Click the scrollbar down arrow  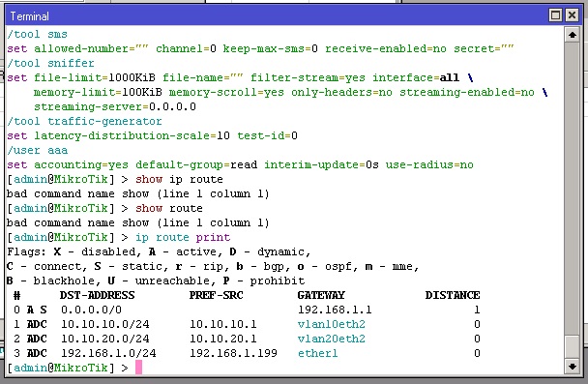(573, 367)
